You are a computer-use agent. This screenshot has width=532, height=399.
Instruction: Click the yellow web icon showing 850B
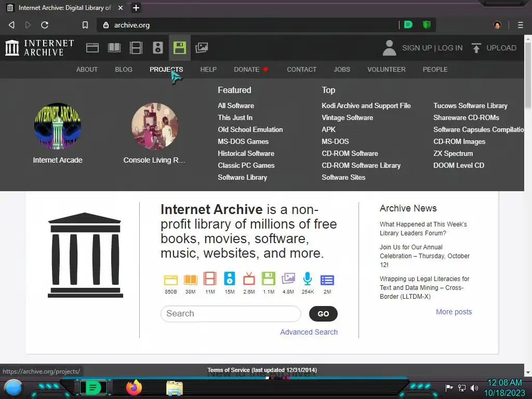[170, 279]
